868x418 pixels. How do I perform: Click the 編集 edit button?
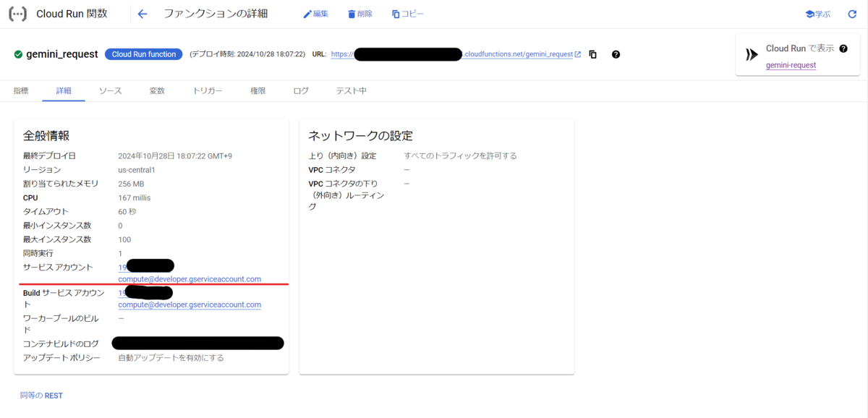click(315, 14)
